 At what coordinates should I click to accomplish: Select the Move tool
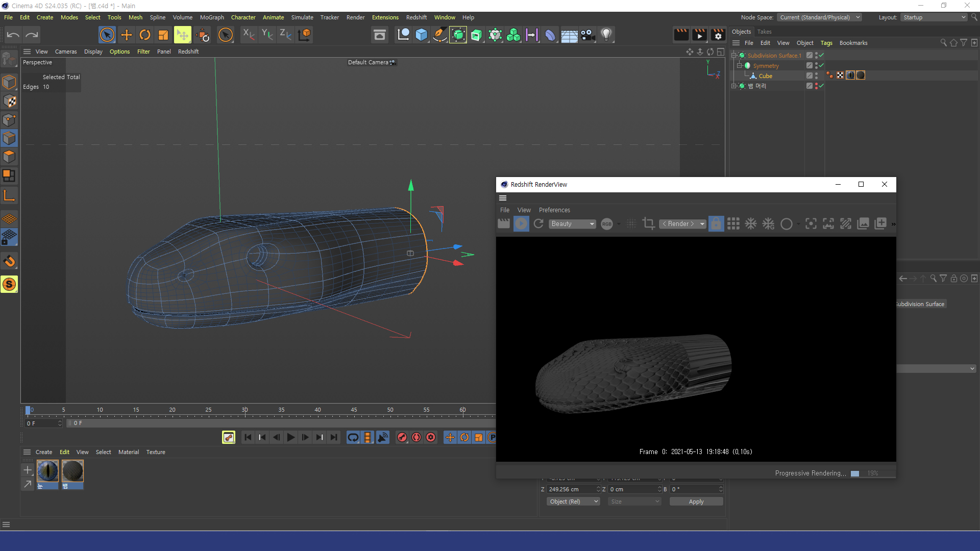coord(126,35)
